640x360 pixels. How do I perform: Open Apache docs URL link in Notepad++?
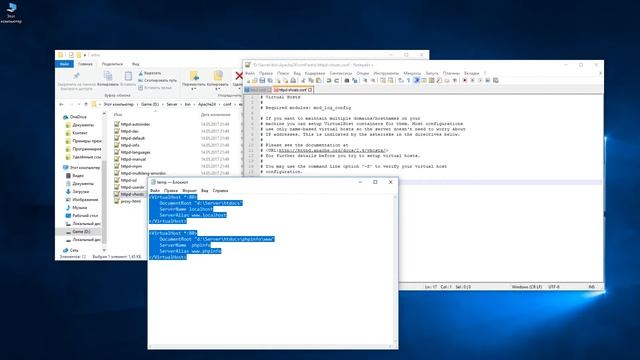point(332,151)
